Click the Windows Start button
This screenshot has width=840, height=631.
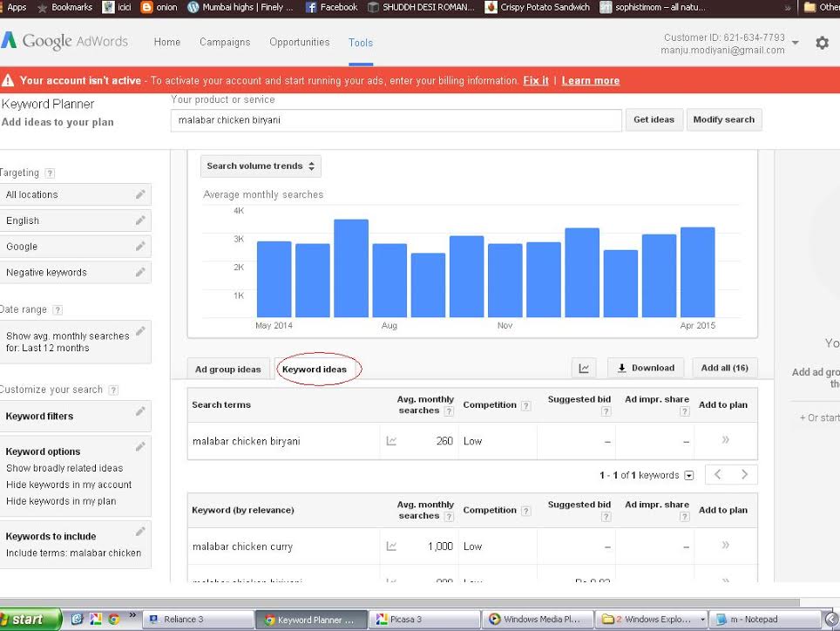[x=30, y=619]
